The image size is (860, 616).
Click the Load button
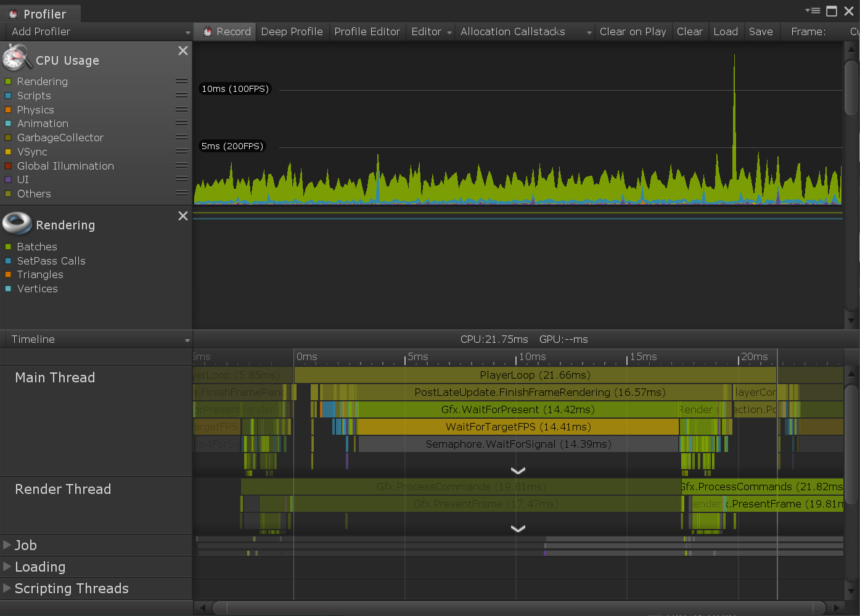tap(725, 31)
